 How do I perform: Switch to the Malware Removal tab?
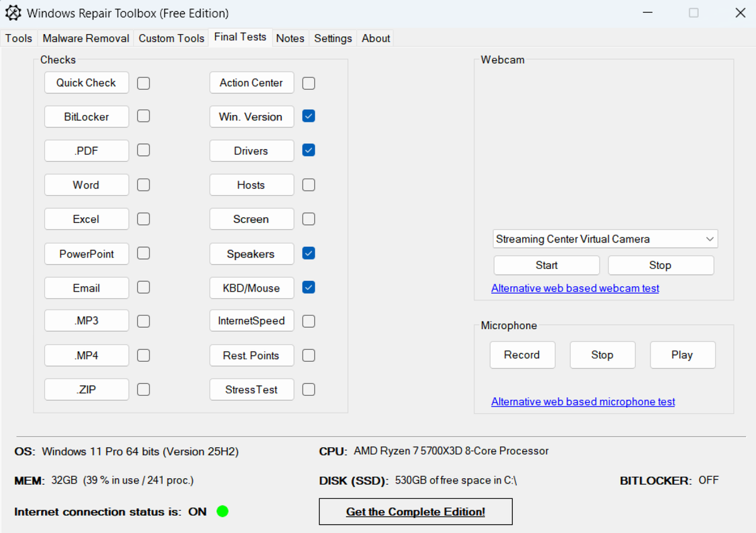[x=86, y=38]
